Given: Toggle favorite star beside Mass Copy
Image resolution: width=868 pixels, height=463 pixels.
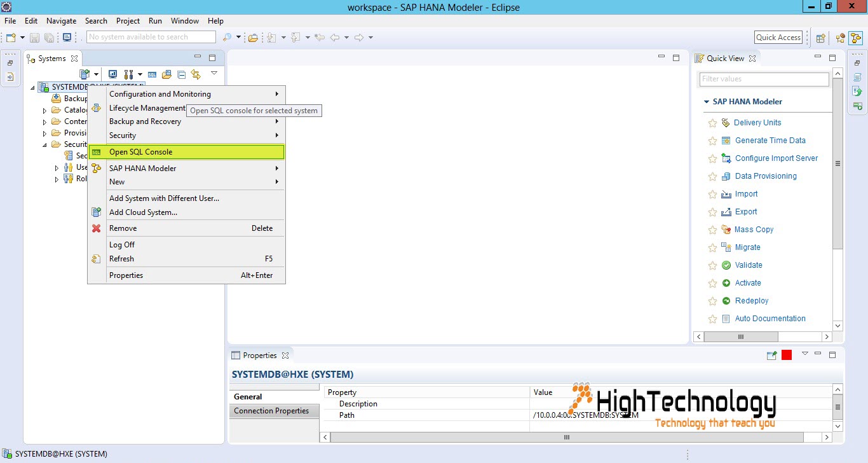Looking at the screenshot, I should pos(712,230).
